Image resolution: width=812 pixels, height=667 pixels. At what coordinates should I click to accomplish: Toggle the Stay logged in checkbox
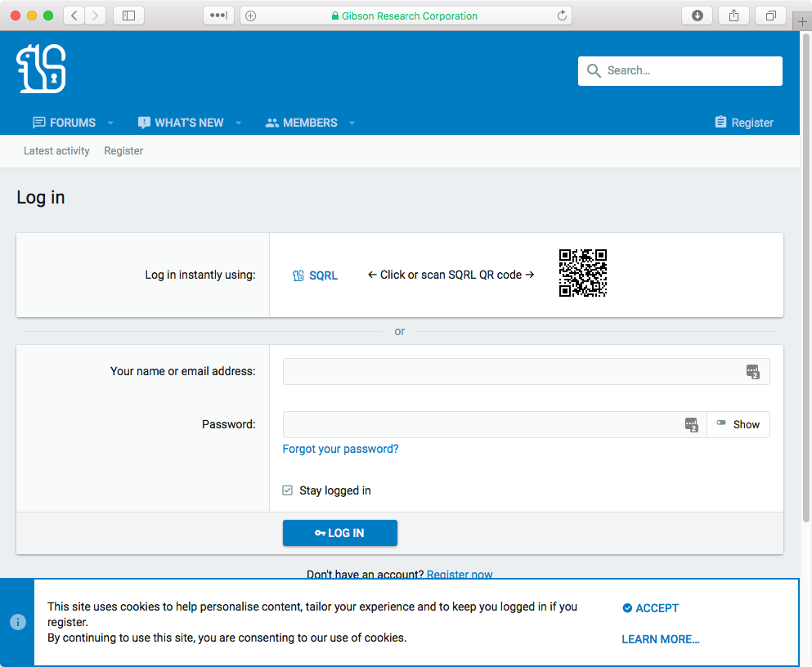(287, 490)
